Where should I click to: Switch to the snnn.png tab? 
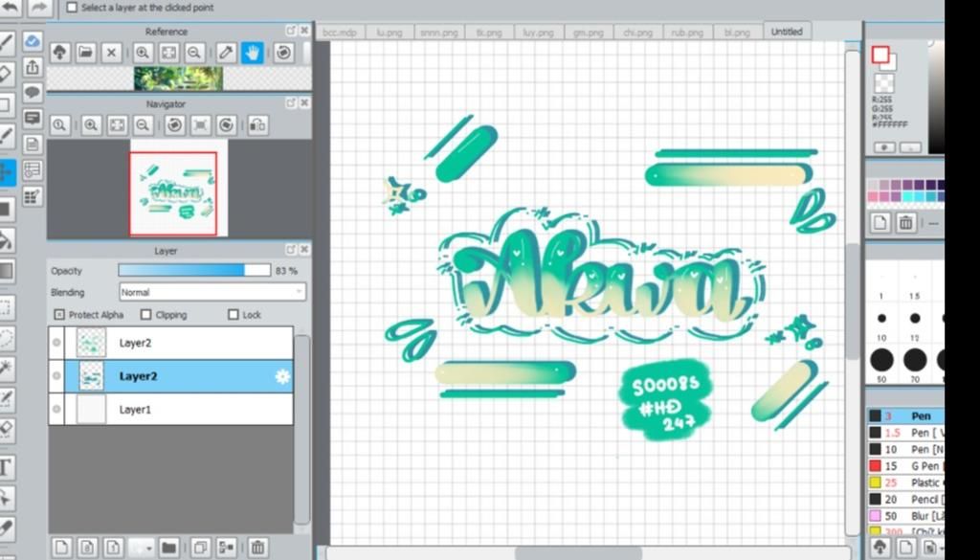tap(439, 33)
